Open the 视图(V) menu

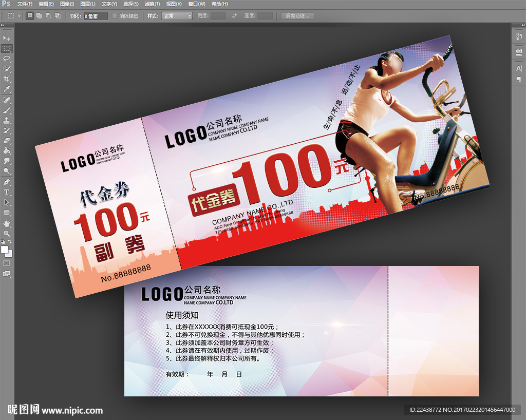click(174, 4)
